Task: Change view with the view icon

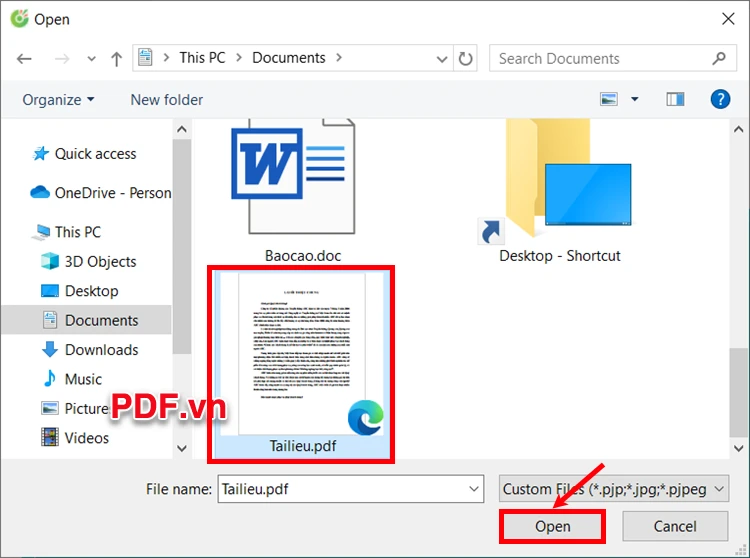Action: click(608, 99)
